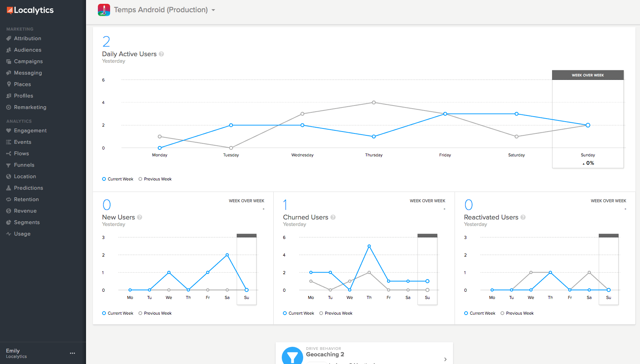Expand the Geocaching 2 card chevron
The height and width of the screenshot is (364, 640).
[445, 359]
